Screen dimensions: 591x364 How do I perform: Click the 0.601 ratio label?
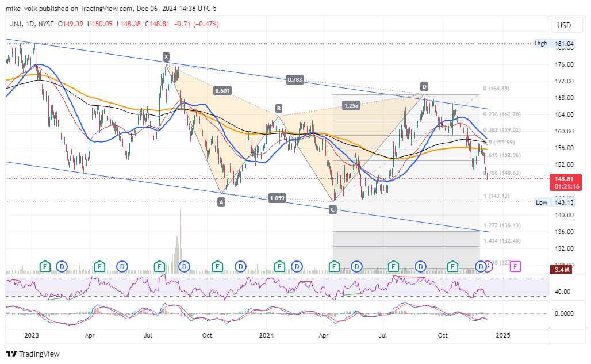[x=222, y=90]
